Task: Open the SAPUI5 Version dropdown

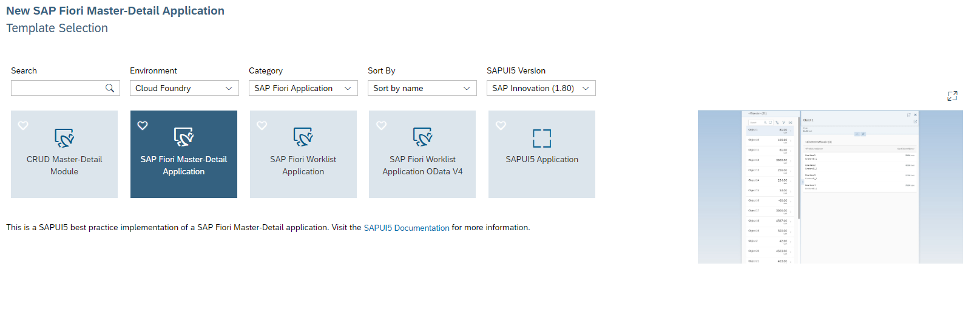Action: tap(541, 88)
